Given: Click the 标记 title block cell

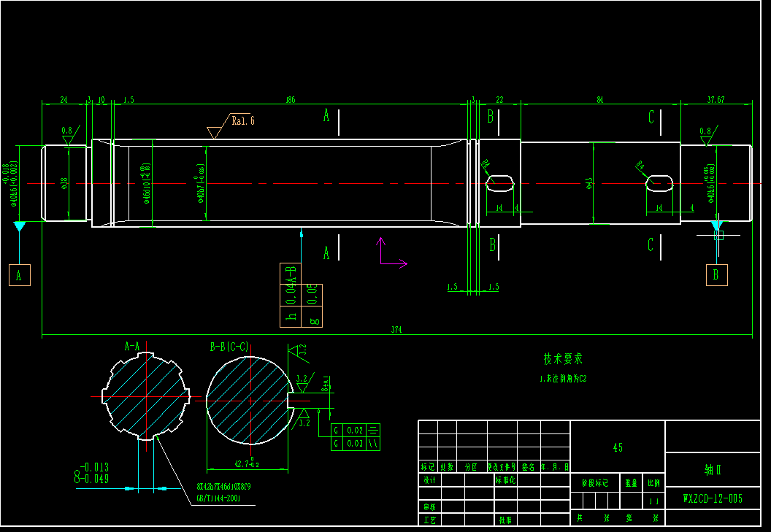Looking at the screenshot, I should click(x=428, y=466).
